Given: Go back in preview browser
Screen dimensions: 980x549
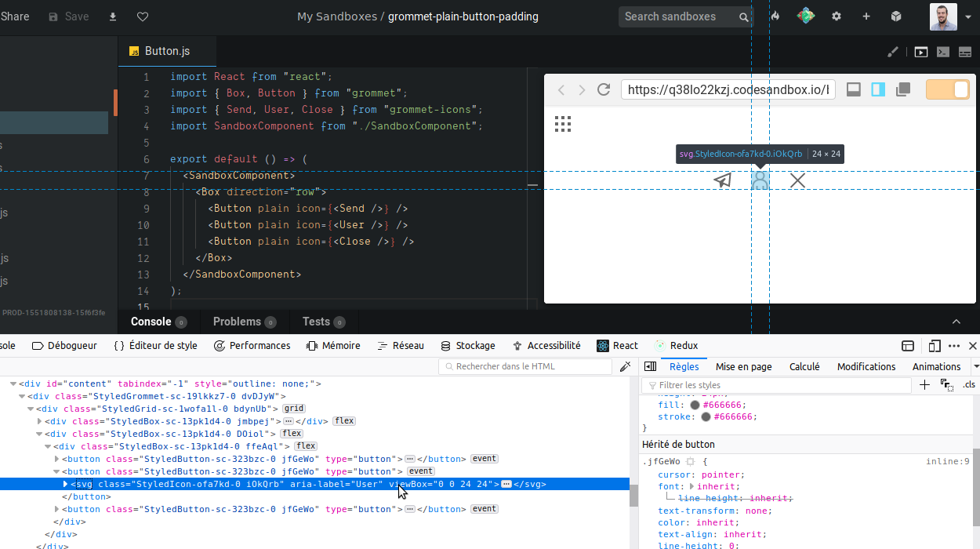Looking at the screenshot, I should click(561, 90).
